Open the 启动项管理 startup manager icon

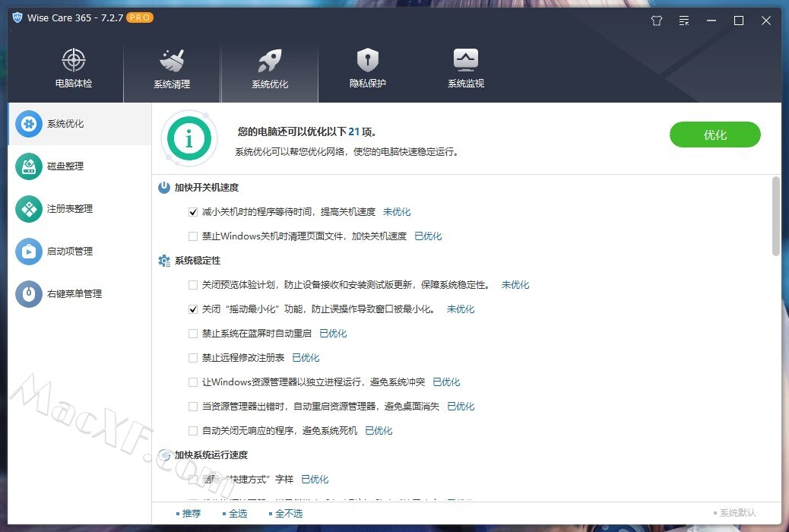coord(29,251)
